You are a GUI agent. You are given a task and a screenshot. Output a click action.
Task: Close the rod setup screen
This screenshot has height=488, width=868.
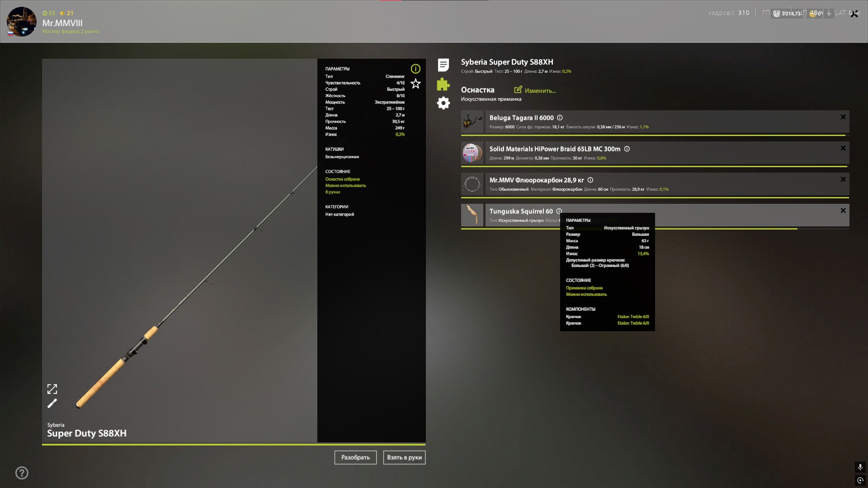click(854, 14)
